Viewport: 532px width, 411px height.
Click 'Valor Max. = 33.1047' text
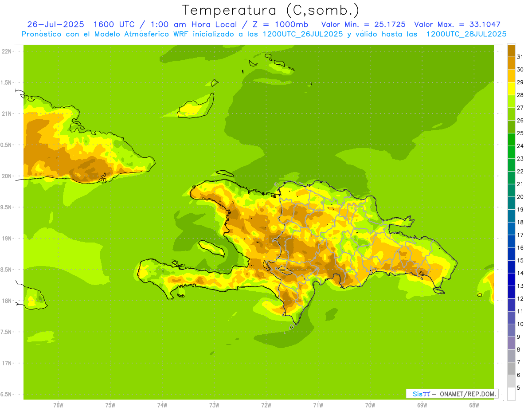458,24
